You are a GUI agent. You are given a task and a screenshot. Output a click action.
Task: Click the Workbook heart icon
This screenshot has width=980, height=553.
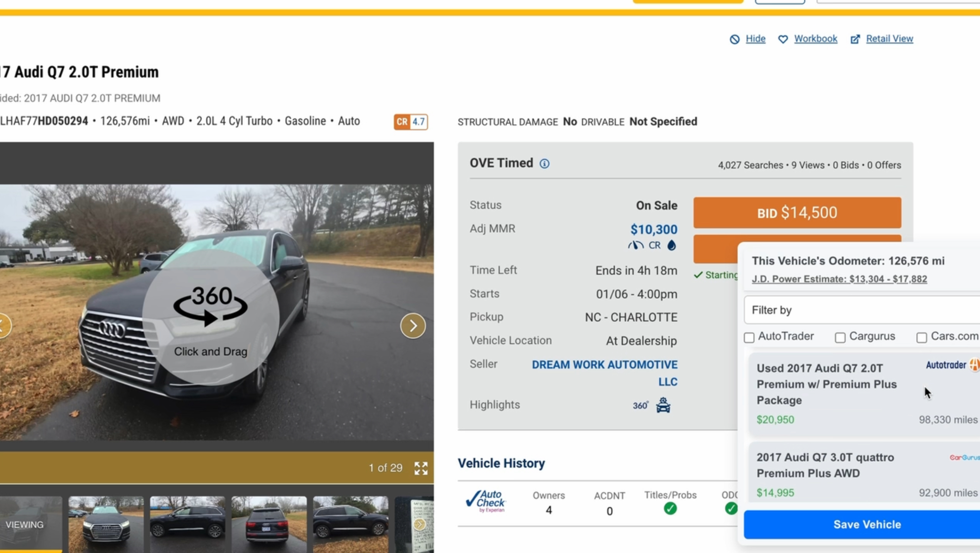(x=783, y=39)
